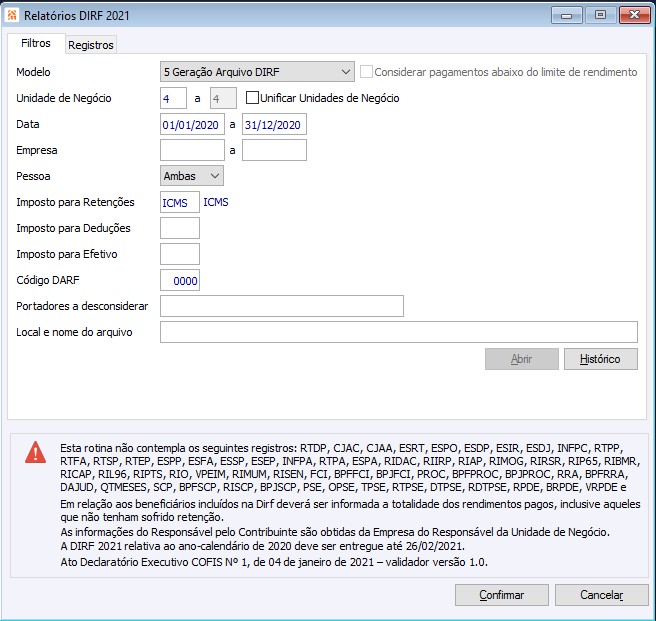Click the Imposto para Retenções field
The width and height of the screenshot is (656, 621).
tap(179, 202)
